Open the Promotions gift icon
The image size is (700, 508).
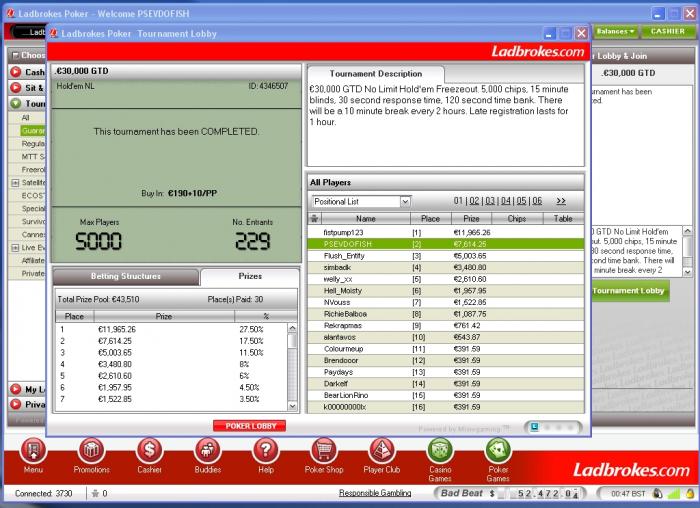click(92, 451)
